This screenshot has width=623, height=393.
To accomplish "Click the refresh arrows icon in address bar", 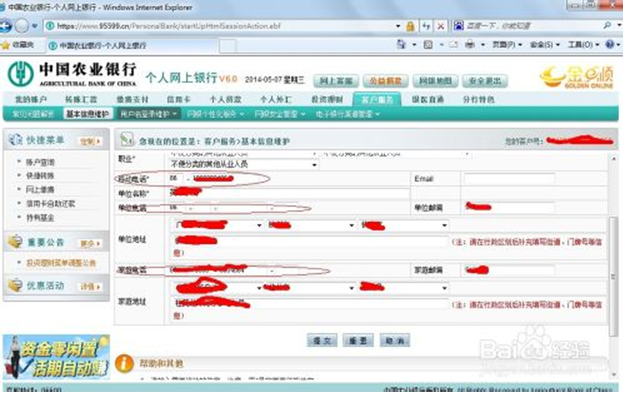I will point(426,27).
